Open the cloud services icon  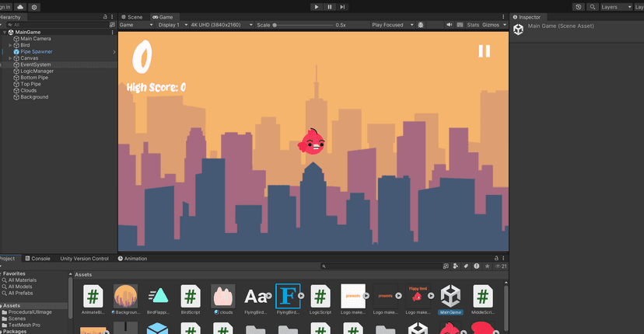click(20, 6)
